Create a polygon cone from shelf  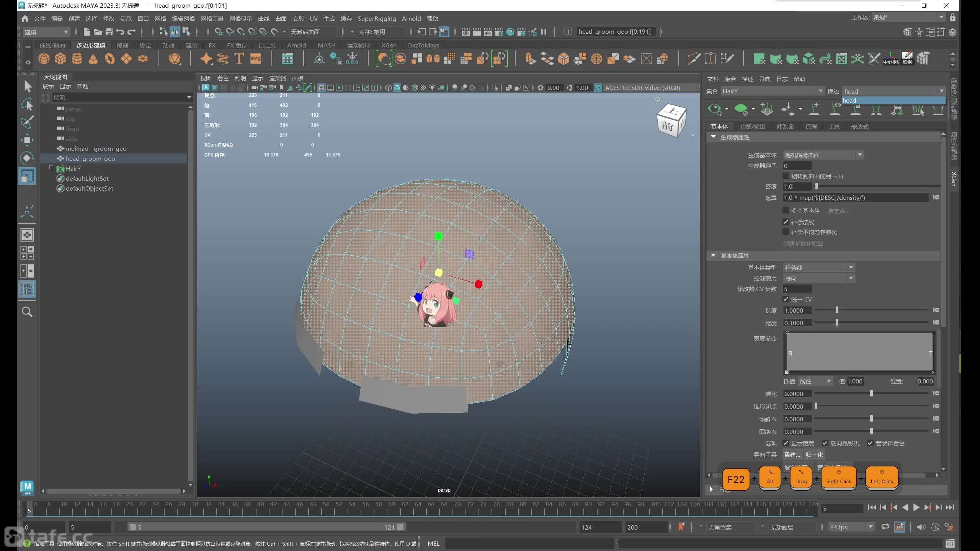pos(93,59)
